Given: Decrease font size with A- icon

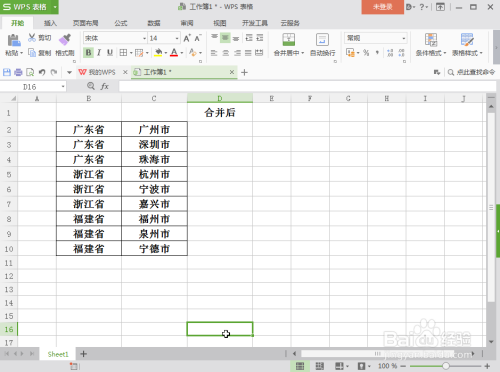Looking at the screenshot, I should 198,38.
